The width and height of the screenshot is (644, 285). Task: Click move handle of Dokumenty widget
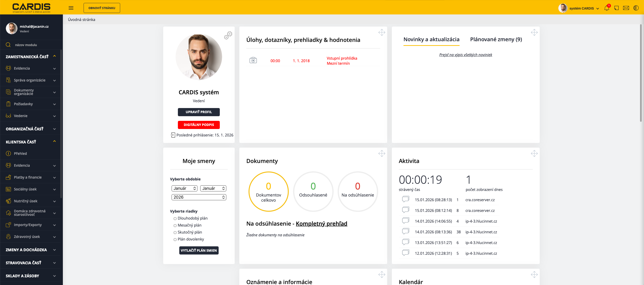pos(382,153)
